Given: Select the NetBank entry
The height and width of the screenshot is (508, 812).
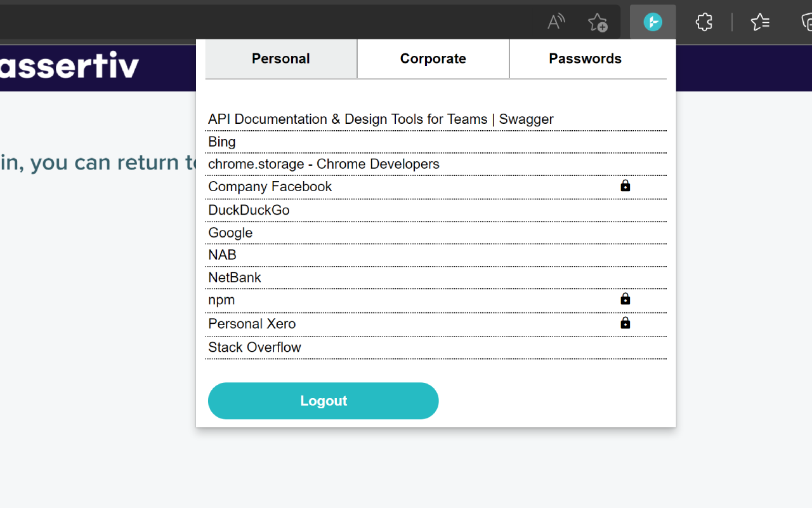Looking at the screenshot, I should click(x=436, y=277).
